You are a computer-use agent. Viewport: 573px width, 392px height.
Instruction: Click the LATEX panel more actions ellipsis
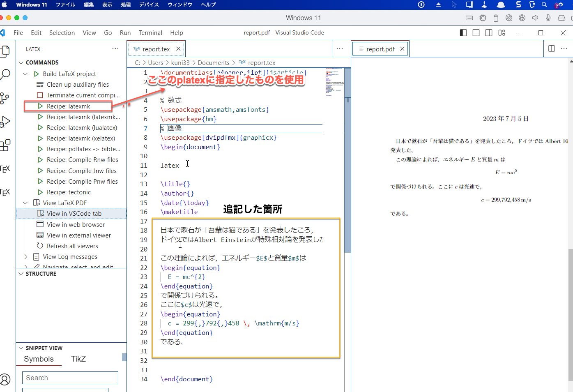[115, 49]
